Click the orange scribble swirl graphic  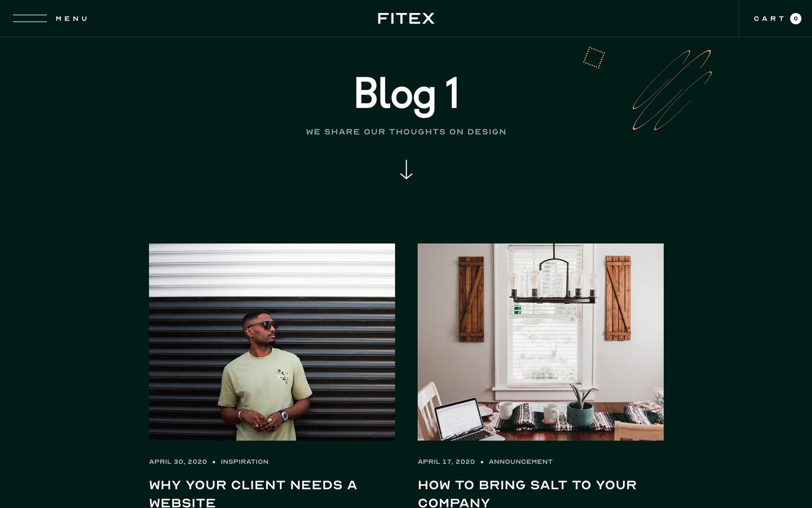point(672,90)
